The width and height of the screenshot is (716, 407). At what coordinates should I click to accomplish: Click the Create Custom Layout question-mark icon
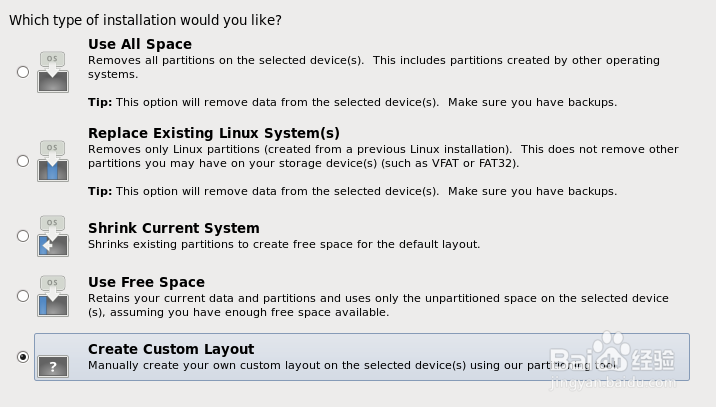tap(53, 366)
